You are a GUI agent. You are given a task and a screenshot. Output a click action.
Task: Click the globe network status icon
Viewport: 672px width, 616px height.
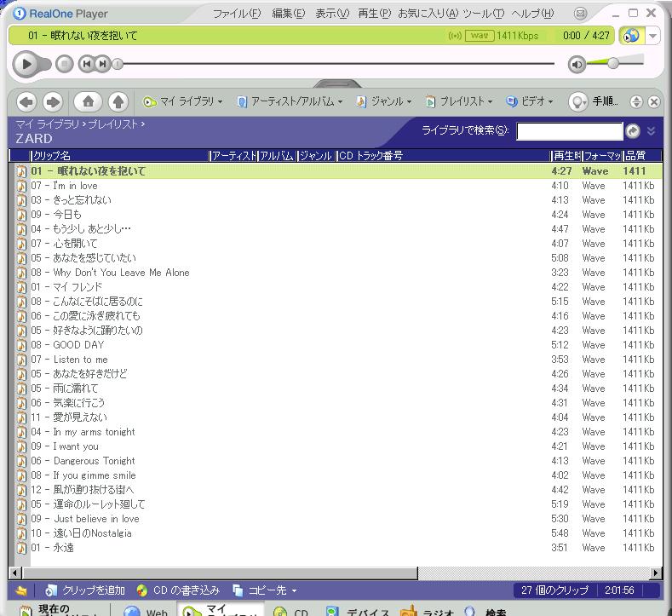(631, 36)
